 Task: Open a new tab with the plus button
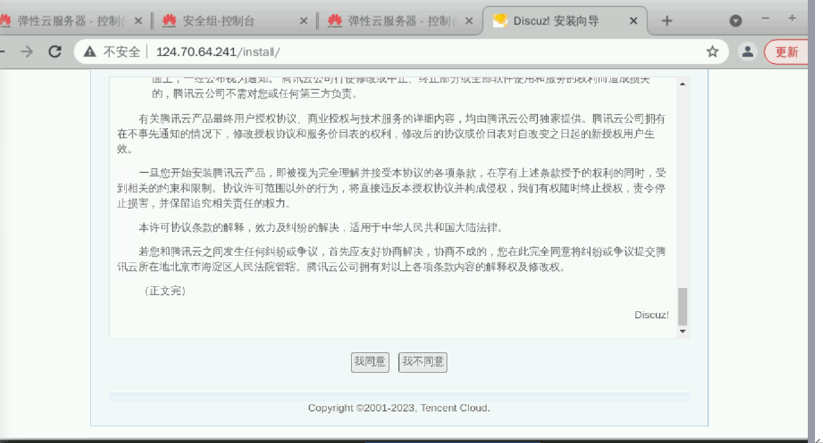[667, 20]
